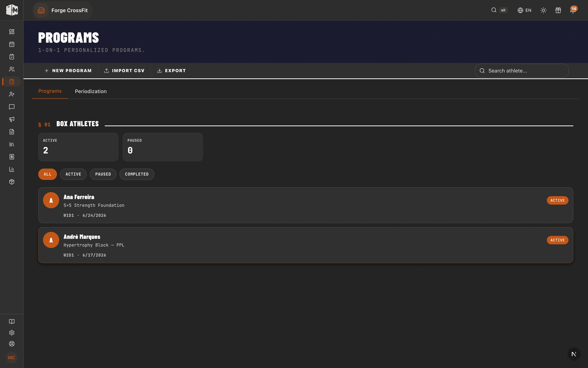Open the global search magnifier in header
Viewport: 588px width, 368px height.
[494, 10]
